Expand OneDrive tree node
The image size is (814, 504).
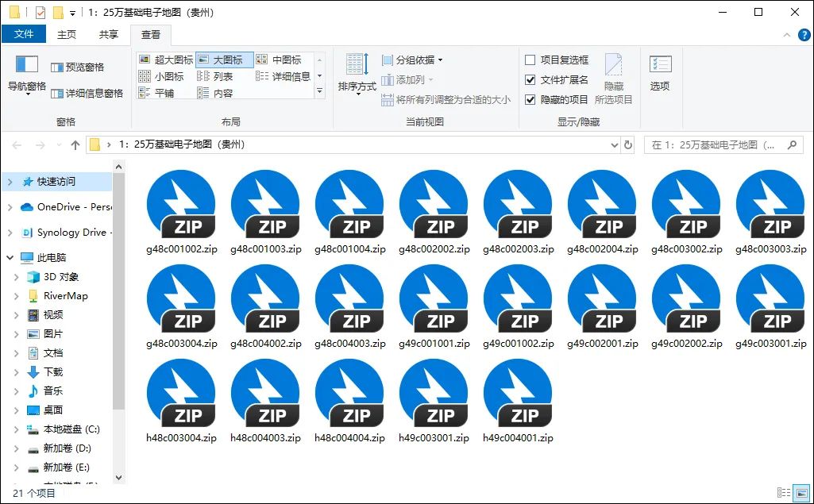click(10, 207)
